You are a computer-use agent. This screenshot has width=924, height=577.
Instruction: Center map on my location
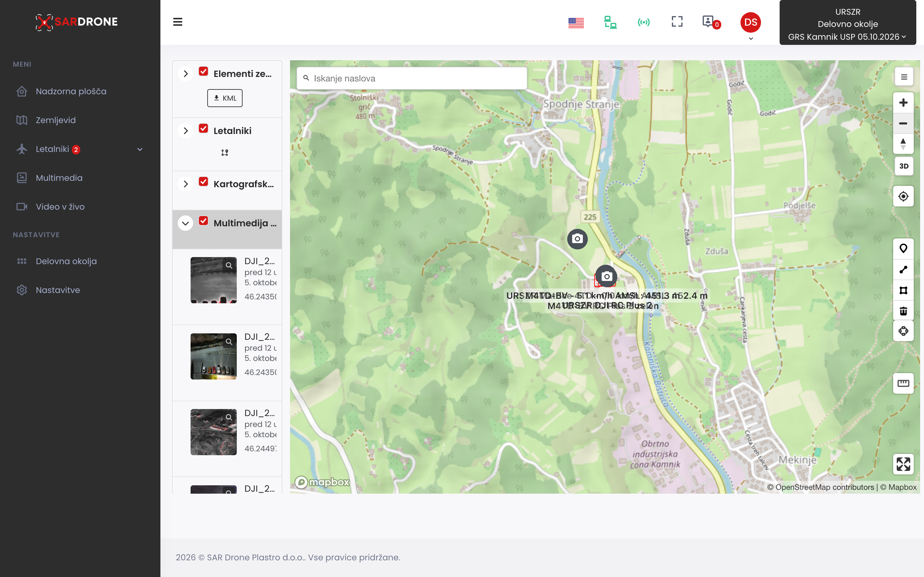click(x=903, y=196)
